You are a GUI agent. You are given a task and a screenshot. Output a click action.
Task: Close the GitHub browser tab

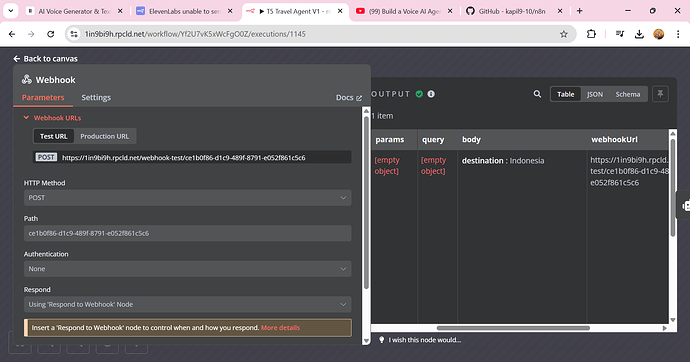pyautogui.click(x=560, y=11)
